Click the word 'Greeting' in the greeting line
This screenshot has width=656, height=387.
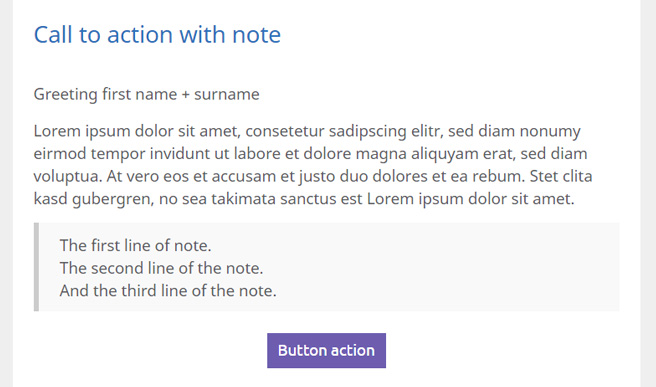click(x=65, y=95)
